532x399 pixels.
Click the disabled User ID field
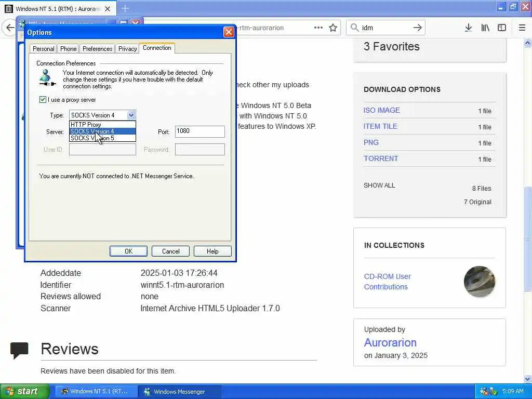102,149
